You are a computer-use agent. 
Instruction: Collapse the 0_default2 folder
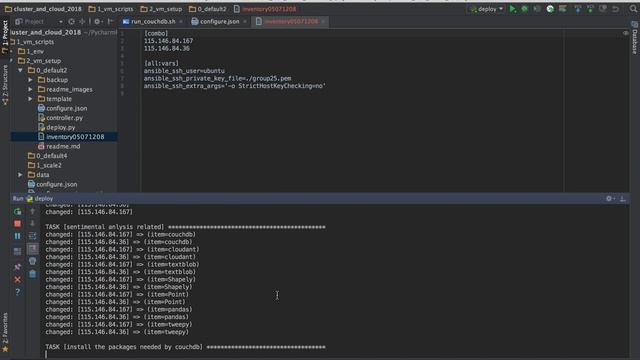coord(20,70)
